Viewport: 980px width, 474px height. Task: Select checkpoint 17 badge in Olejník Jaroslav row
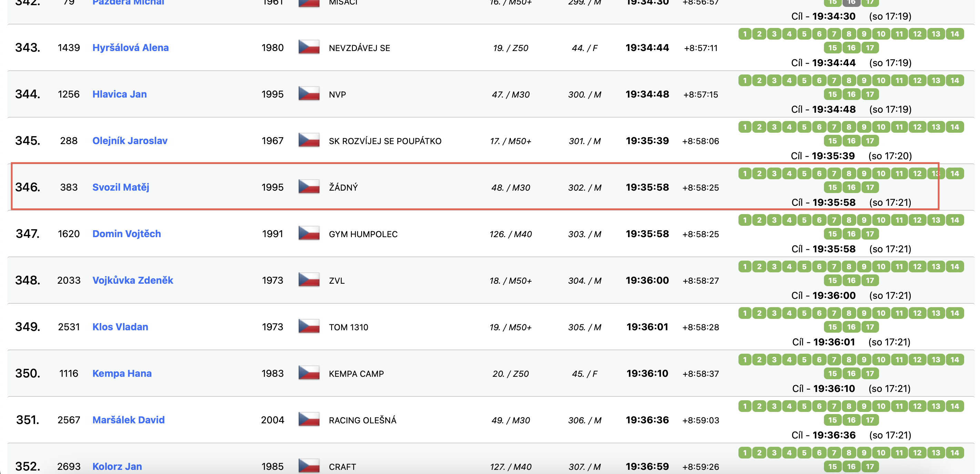[x=870, y=141]
